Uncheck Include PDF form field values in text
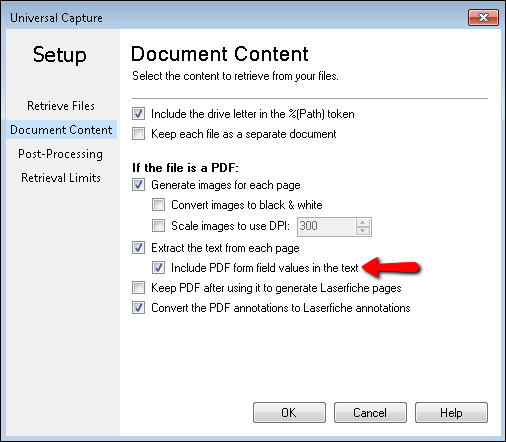506x442 pixels. point(158,268)
